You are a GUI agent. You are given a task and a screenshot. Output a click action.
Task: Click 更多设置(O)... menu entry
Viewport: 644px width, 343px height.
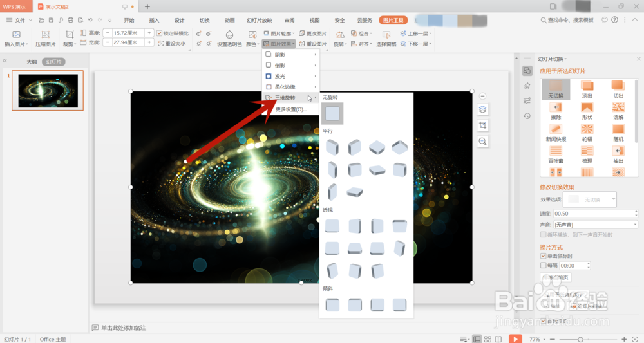coord(291,109)
